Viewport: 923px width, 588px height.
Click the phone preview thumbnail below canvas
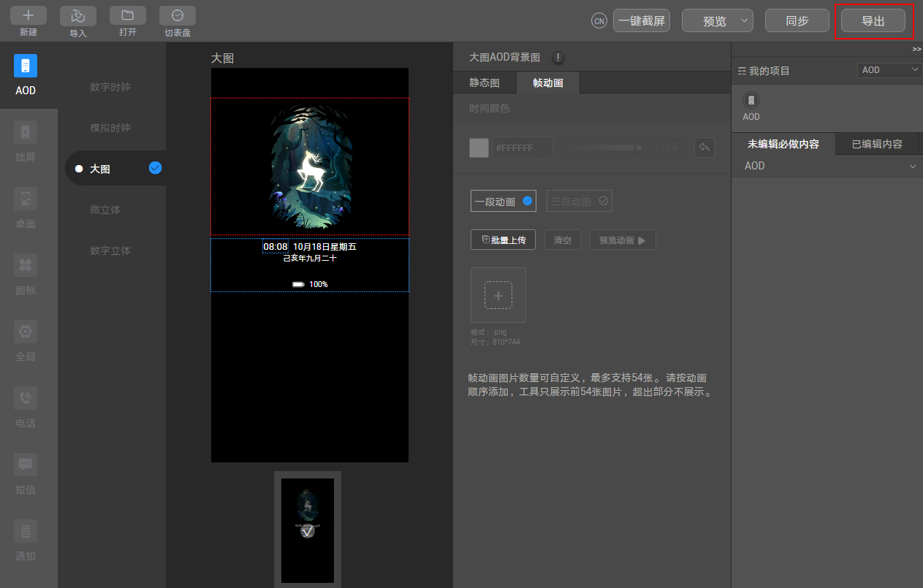point(308,530)
